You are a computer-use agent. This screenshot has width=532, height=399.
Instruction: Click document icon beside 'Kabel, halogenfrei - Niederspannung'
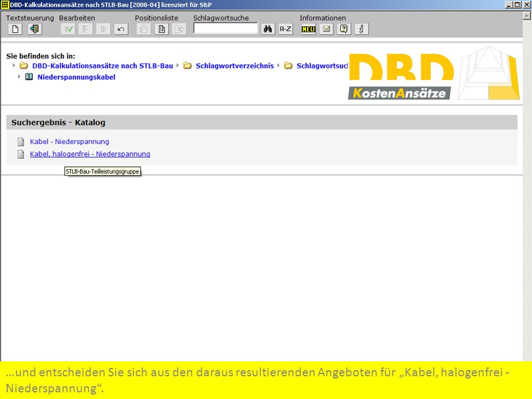[x=21, y=154]
